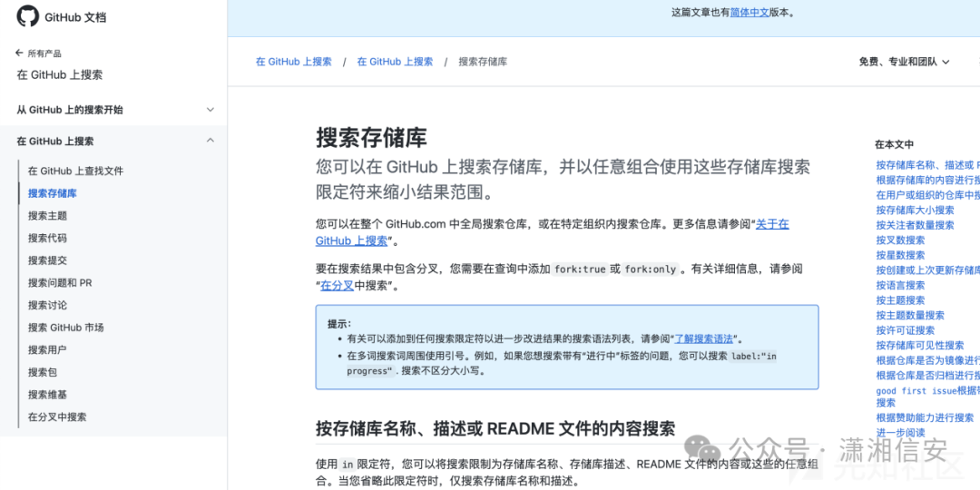Open 搜索代码 sidebar item
The image size is (980, 490).
47,238
